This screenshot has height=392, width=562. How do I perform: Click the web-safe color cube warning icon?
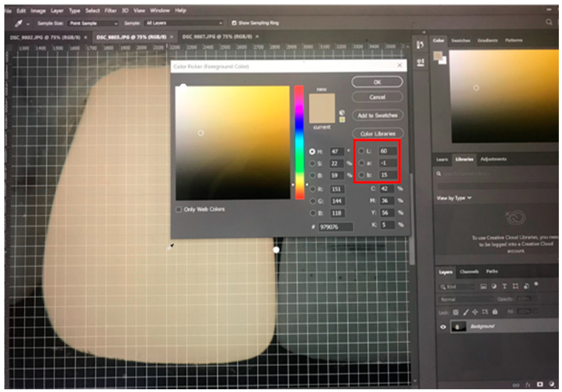[x=342, y=113]
